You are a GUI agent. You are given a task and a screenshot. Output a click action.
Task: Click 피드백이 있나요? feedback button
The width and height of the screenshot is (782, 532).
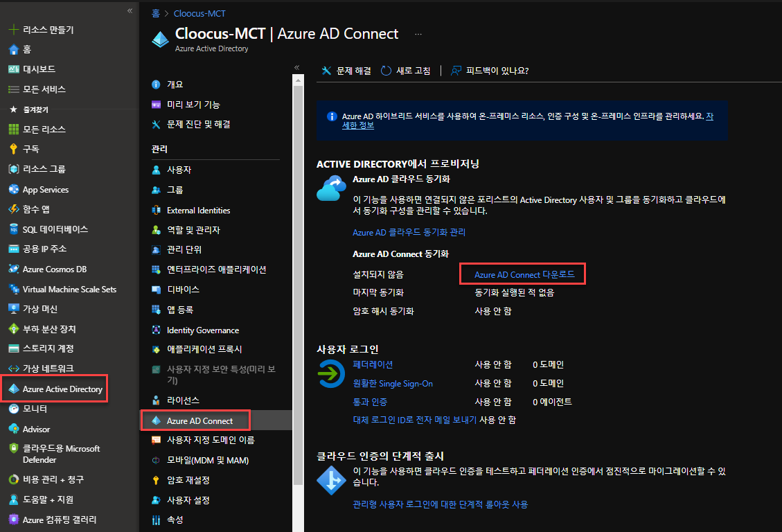click(490, 71)
